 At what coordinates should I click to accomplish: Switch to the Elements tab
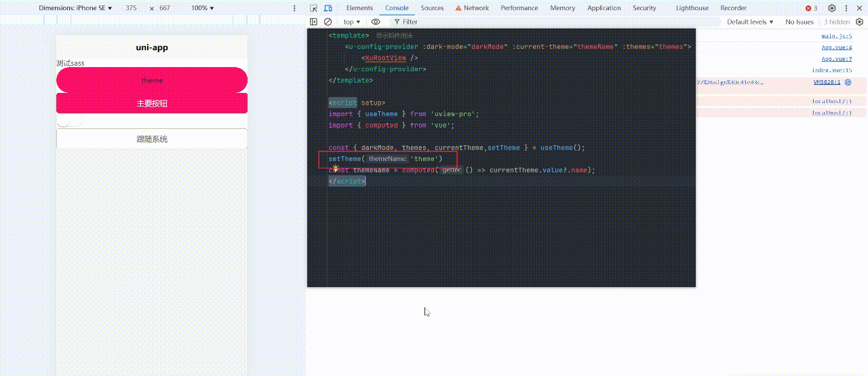359,8
